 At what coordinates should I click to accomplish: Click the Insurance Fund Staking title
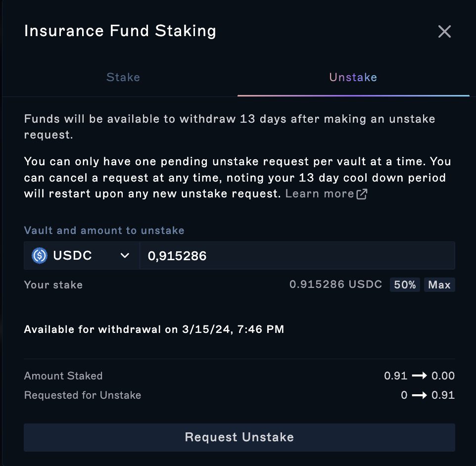point(120,31)
